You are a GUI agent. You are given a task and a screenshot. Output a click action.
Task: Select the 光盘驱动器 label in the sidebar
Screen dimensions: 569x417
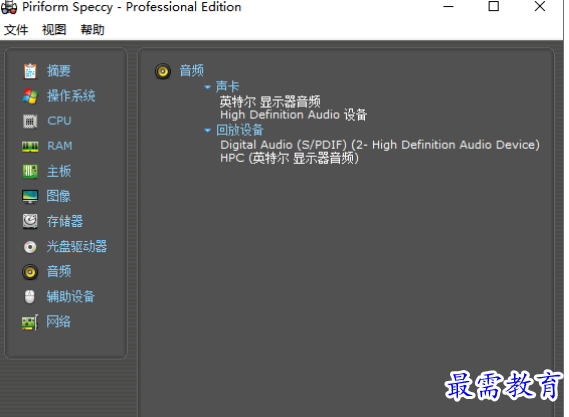(77, 246)
